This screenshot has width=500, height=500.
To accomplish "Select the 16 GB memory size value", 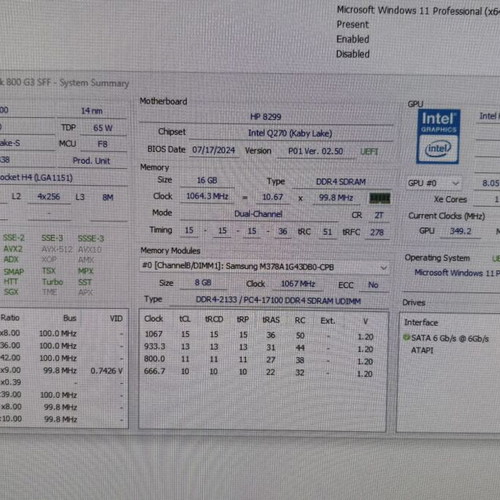I will [x=207, y=180].
